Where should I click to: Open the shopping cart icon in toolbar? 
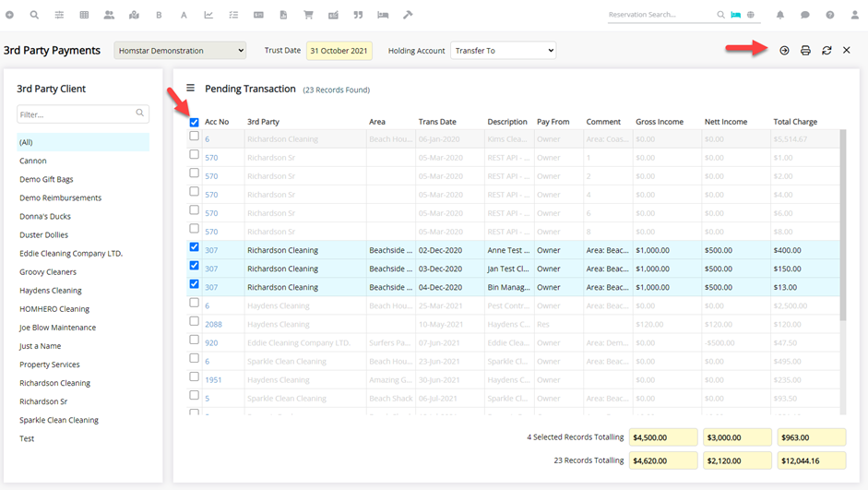[x=308, y=15]
